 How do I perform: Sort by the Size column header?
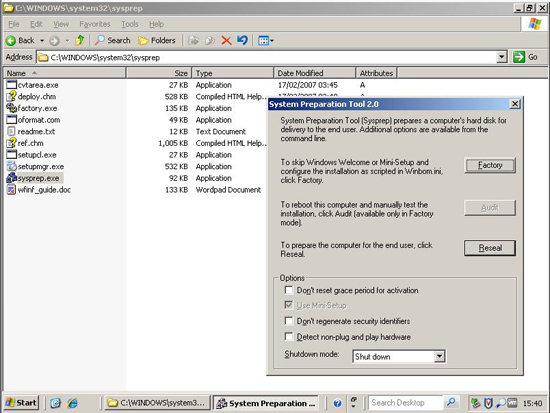[159, 73]
